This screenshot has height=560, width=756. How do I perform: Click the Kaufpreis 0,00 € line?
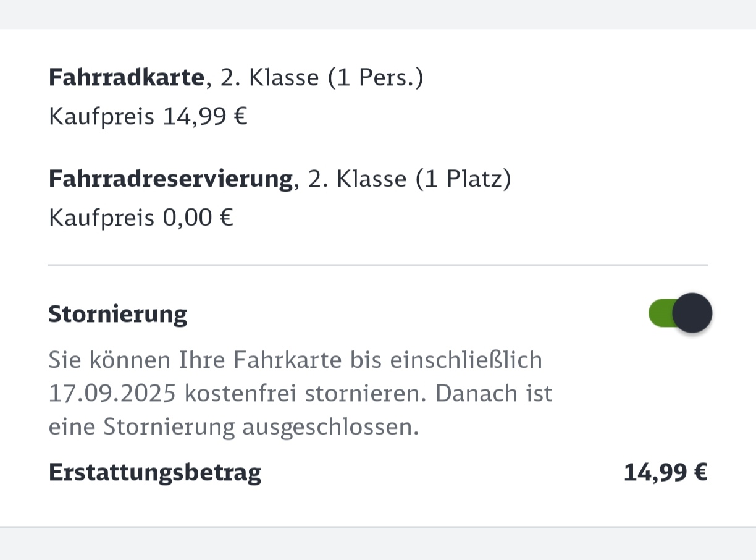(141, 218)
